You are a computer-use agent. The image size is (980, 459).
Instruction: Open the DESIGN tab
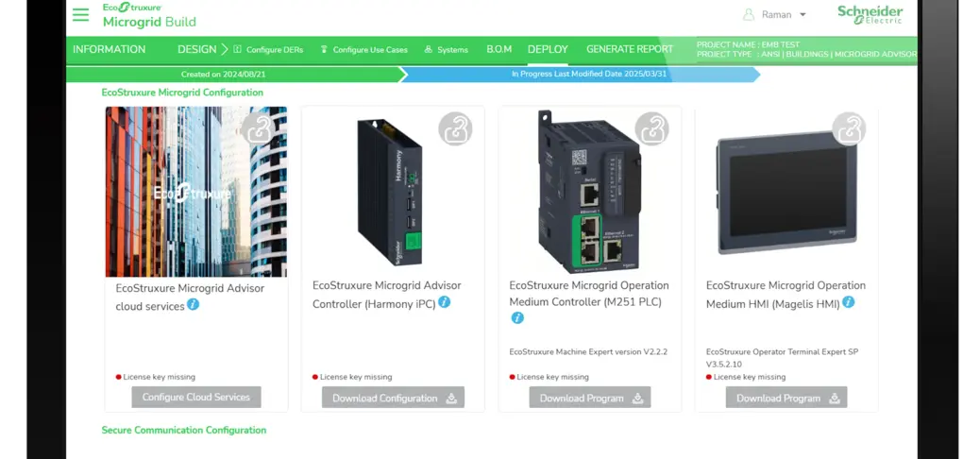pos(196,49)
